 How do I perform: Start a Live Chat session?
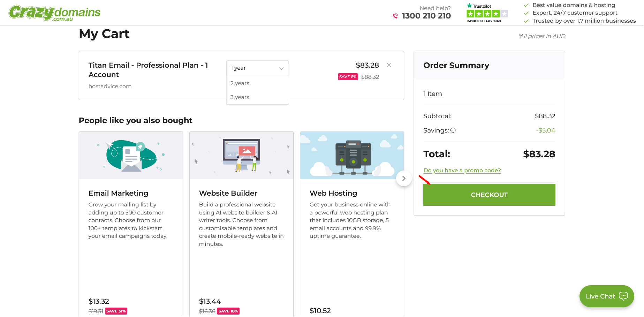click(607, 296)
